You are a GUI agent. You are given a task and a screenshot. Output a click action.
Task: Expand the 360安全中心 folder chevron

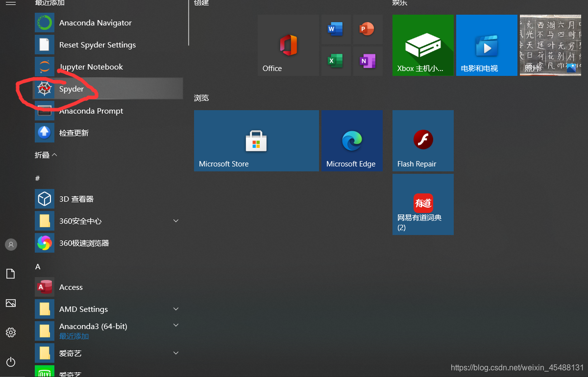click(x=176, y=221)
